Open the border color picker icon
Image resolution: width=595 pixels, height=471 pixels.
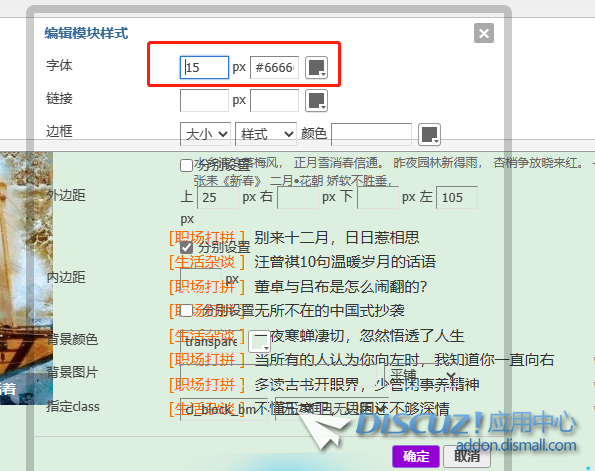coord(429,134)
